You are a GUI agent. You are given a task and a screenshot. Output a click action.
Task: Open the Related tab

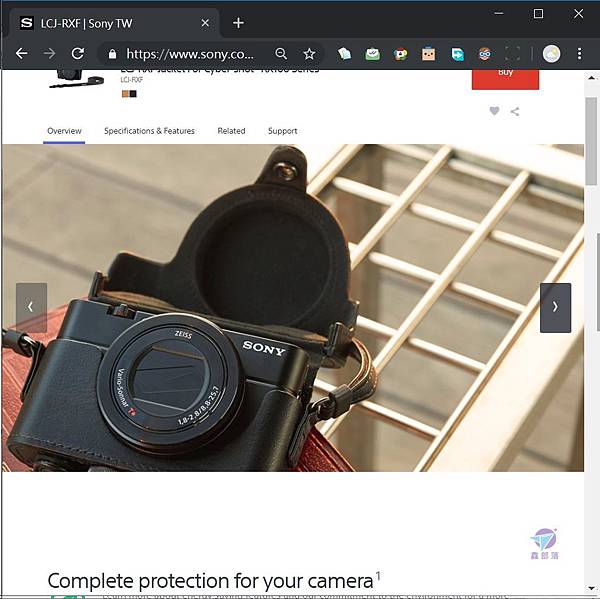[x=231, y=131]
